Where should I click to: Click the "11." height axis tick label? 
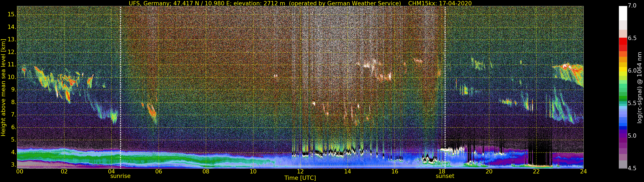click(x=12, y=65)
